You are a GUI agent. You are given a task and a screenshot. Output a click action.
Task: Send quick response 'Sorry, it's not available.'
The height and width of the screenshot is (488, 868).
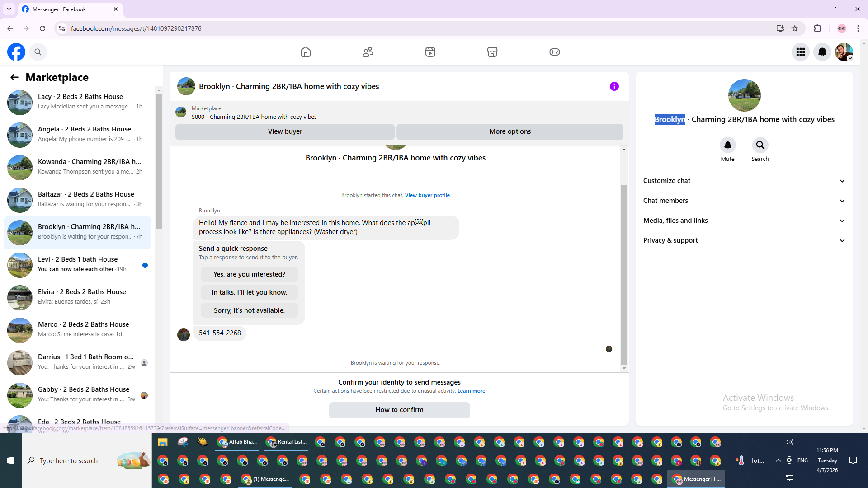click(249, 310)
